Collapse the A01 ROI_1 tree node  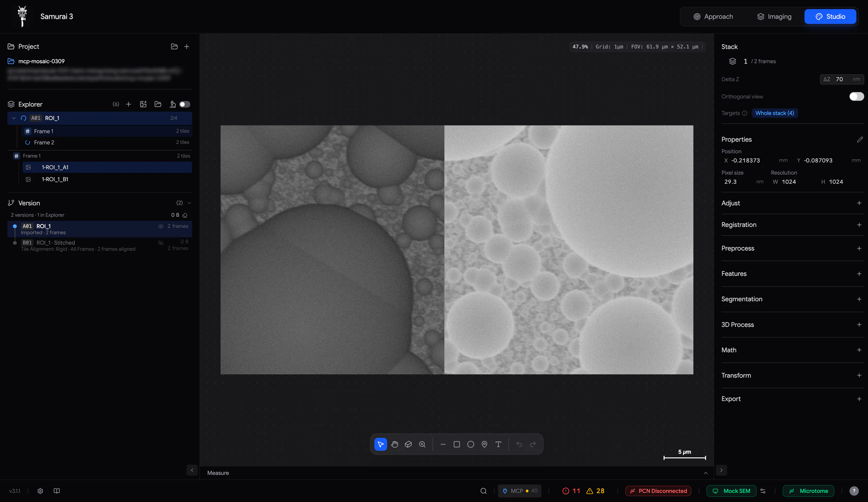[x=14, y=118]
